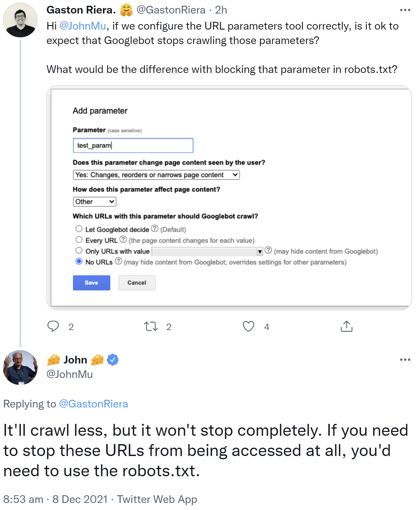The height and width of the screenshot is (510, 420).
Task: Click the help icon next to Every URL
Action: pos(123,239)
